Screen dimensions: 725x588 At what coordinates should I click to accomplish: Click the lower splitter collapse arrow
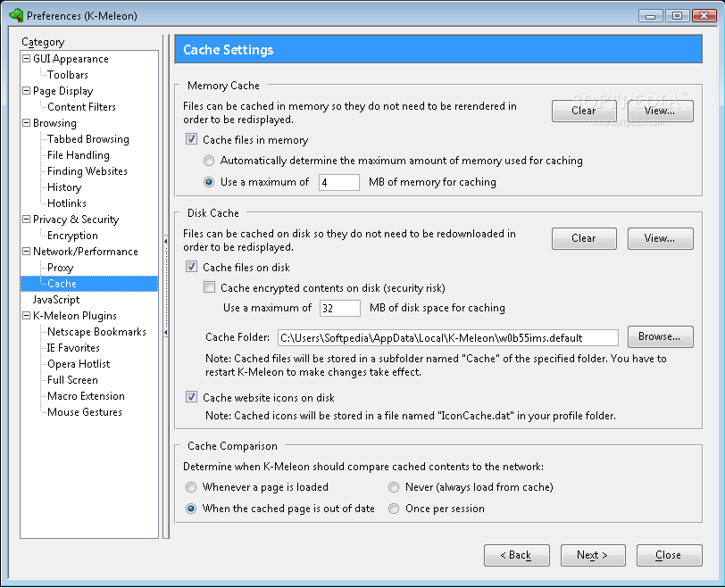[165, 332]
